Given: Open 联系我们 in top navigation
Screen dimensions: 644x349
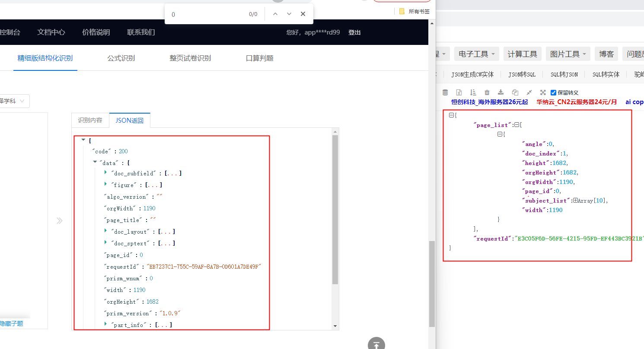Looking at the screenshot, I should point(141,32).
